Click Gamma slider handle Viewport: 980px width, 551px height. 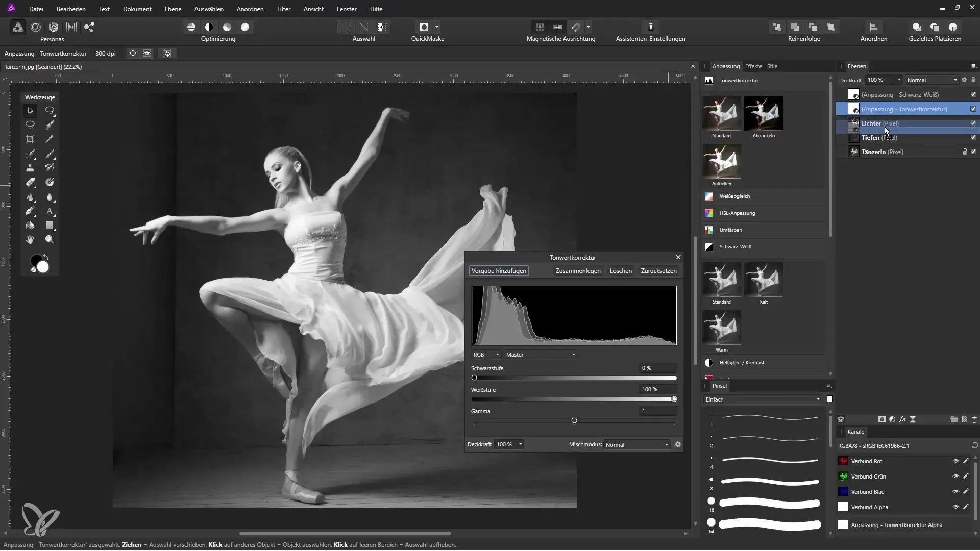click(574, 421)
